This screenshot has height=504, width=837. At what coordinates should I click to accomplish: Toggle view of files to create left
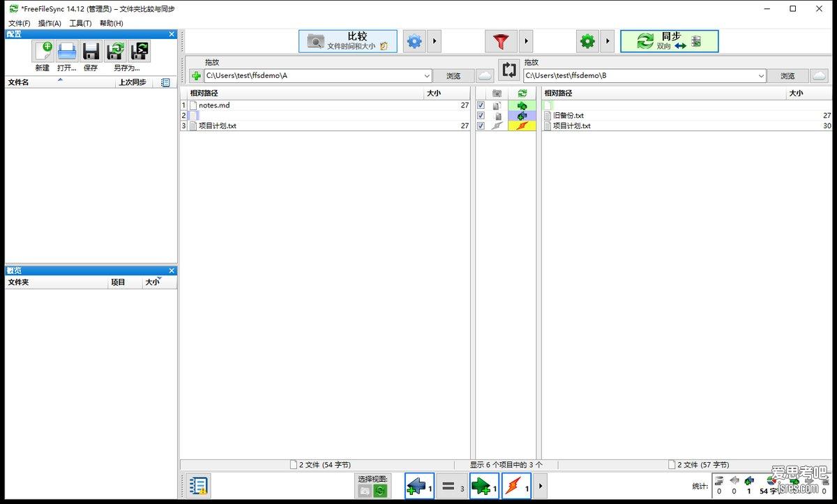pyautogui.click(x=420, y=486)
